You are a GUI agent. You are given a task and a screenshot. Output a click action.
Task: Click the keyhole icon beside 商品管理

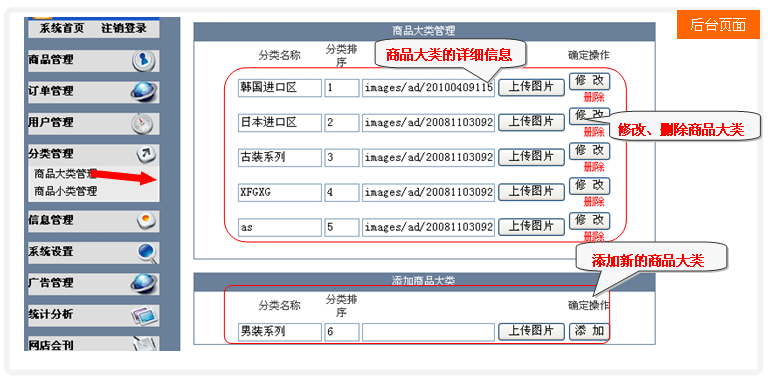(144, 61)
